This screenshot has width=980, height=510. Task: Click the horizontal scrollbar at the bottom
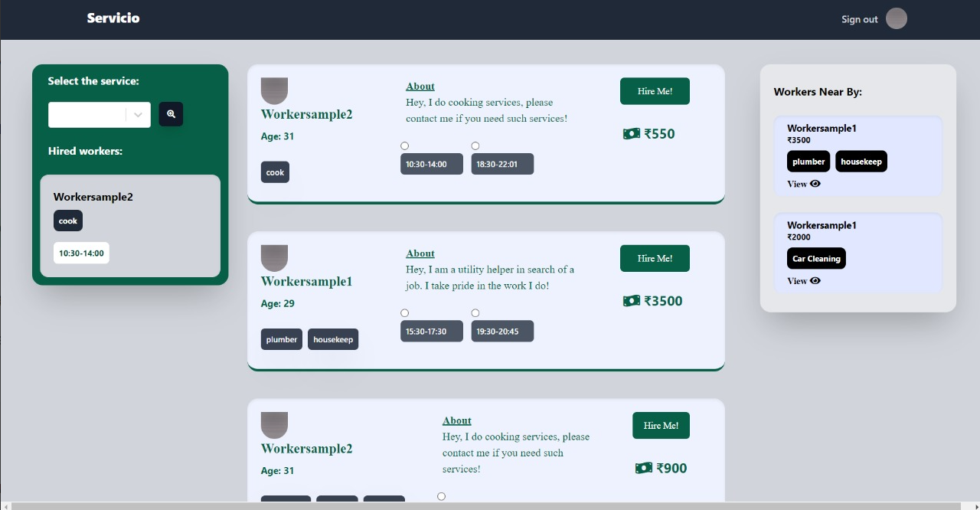(486, 506)
